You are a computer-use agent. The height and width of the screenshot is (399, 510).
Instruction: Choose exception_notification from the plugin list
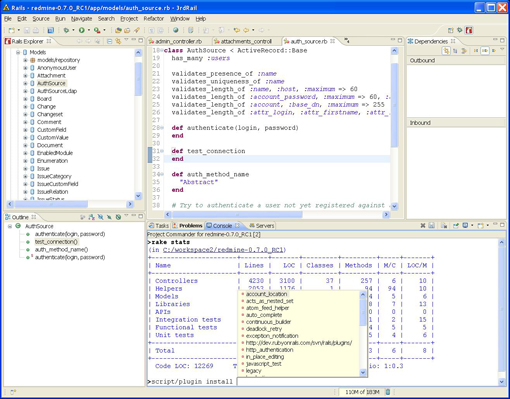point(272,336)
